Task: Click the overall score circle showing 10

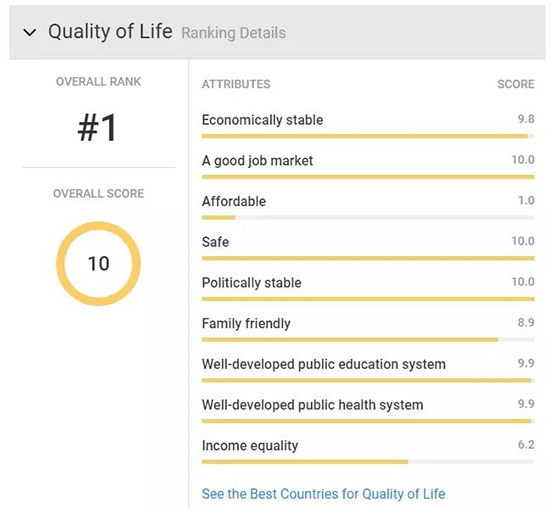Action: pyautogui.click(x=98, y=264)
